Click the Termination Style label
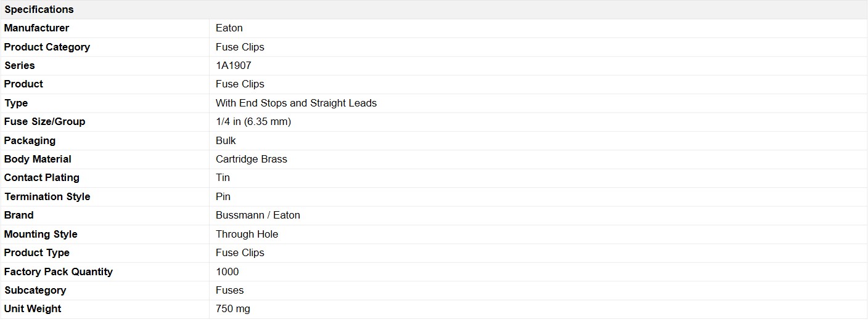This screenshot has height=322, width=868. 47,197
